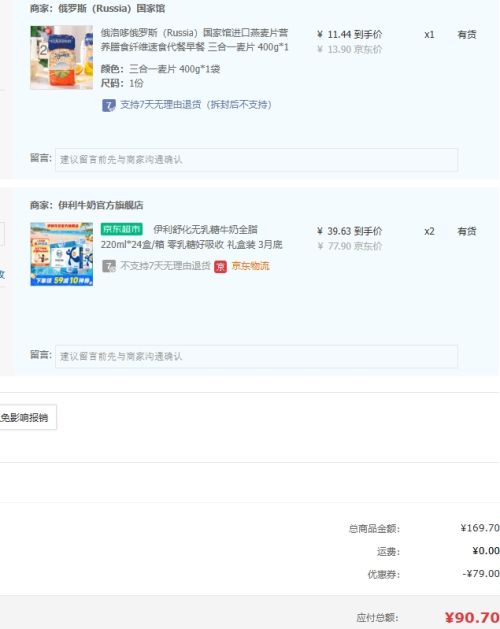Open the Russian oatmeal product thumbnail
Viewport: 500px width, 629px height.
click(61, 57)
